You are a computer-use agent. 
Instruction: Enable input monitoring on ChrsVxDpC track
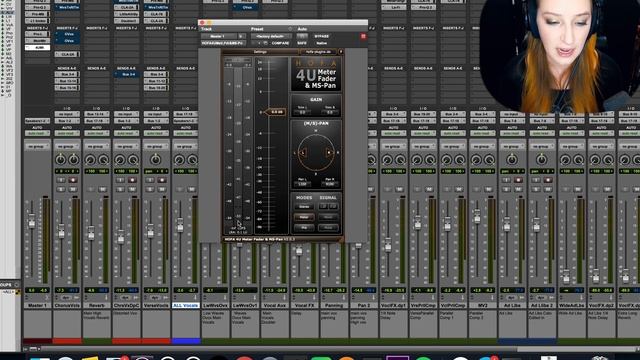point(120,180)
